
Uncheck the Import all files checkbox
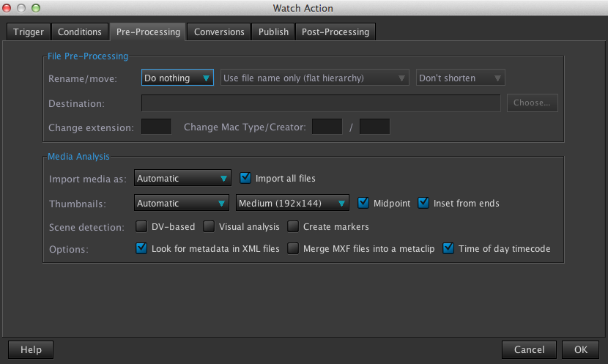click(246, 178)
